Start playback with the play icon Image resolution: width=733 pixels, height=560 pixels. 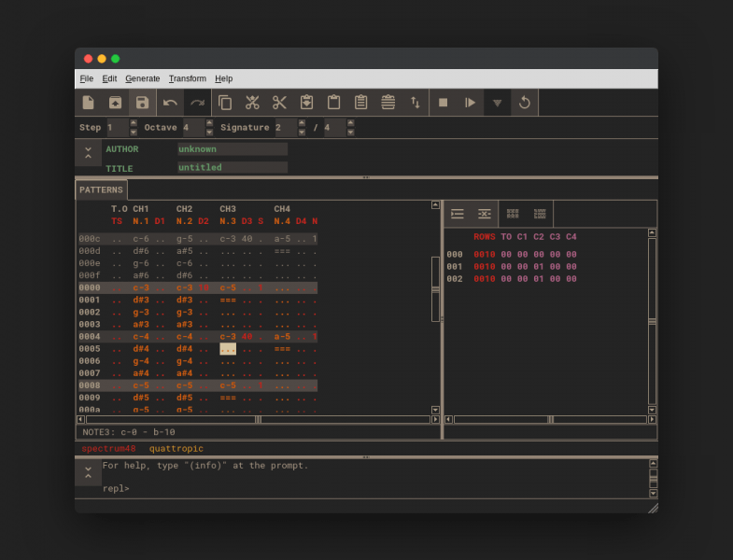(x=471, y=103)
